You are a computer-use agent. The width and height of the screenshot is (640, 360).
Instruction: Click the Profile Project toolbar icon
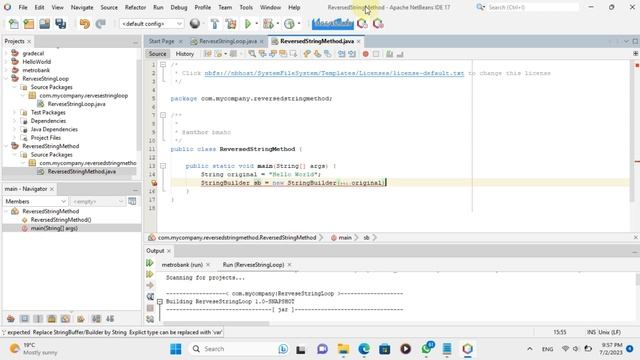click(x=289, y=24)
